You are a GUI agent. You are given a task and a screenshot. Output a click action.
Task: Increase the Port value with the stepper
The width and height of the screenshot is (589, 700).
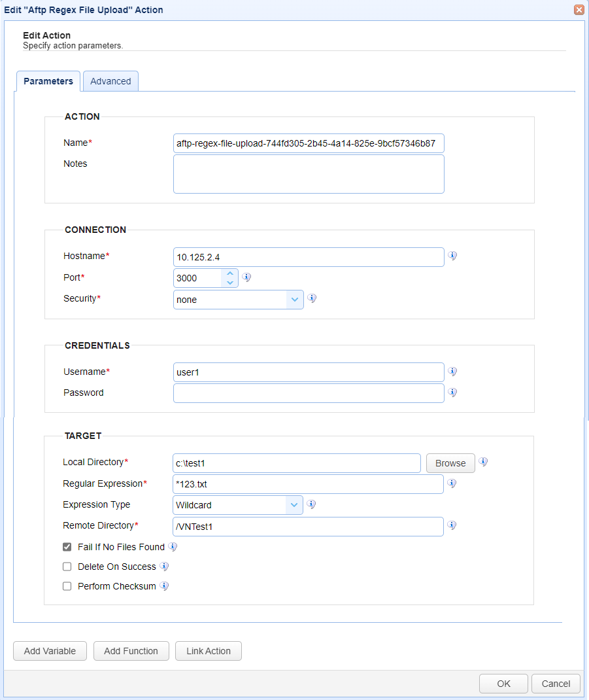(230, 273)
